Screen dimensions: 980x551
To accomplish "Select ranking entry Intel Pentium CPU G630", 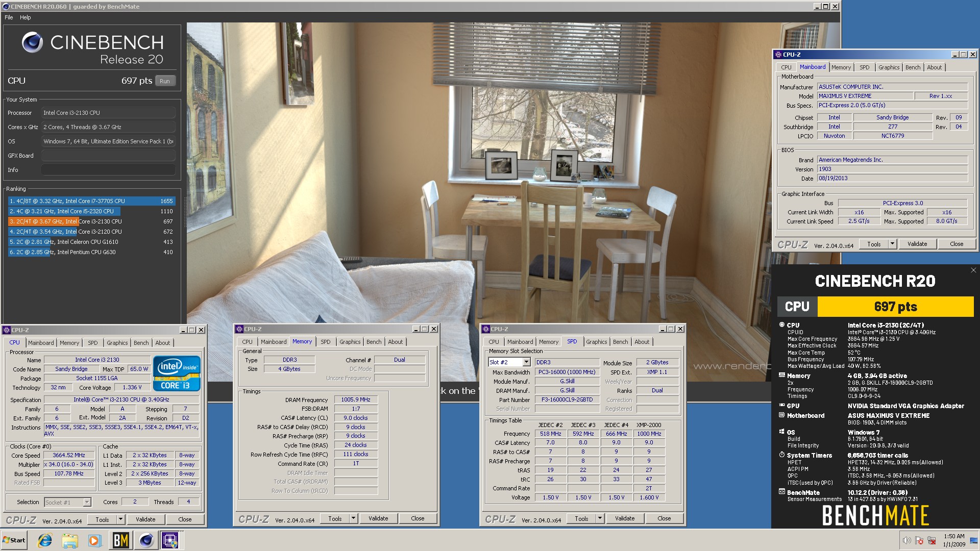I will [91, 252].
